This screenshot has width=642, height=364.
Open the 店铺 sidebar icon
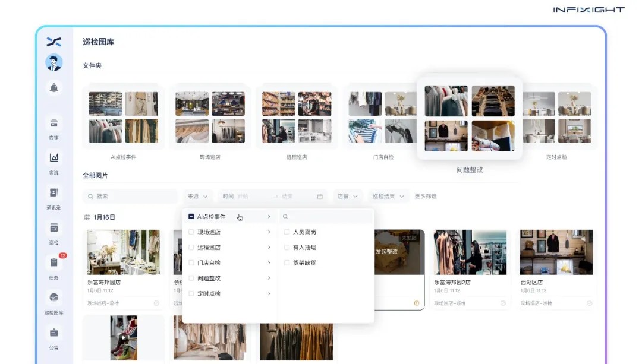click(53, 123)
